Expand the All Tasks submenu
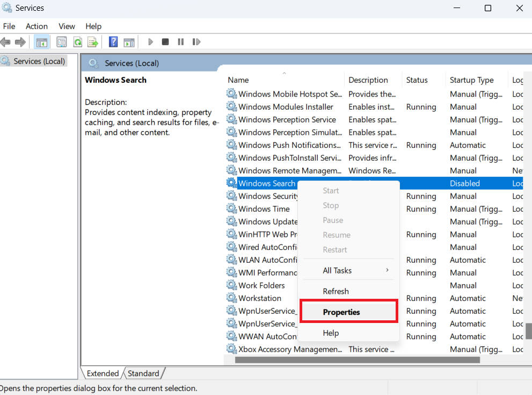 [349, 270]
